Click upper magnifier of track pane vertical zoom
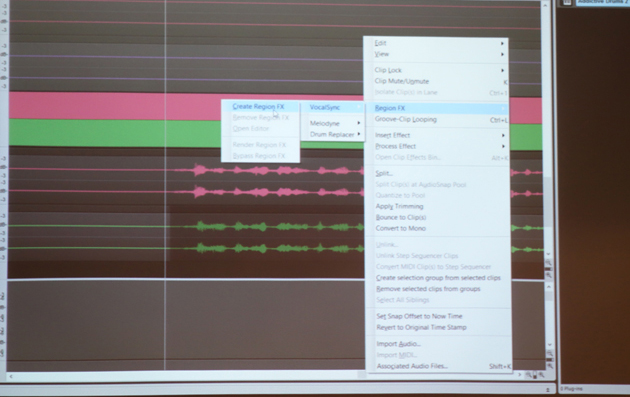The height and width of the screenshot is (397, 630). tap(548, 262)
